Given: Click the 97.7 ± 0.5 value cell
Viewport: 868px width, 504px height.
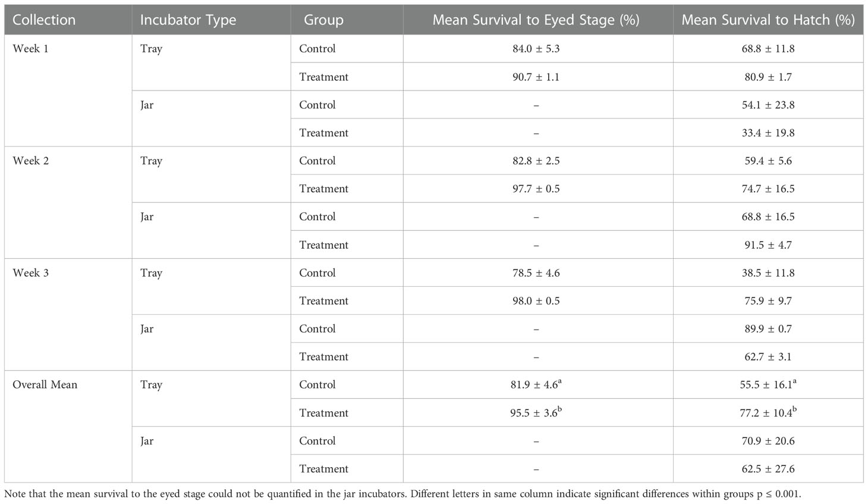Looking at the screenshot, I should pyautogui.click(x=536, y=189).
